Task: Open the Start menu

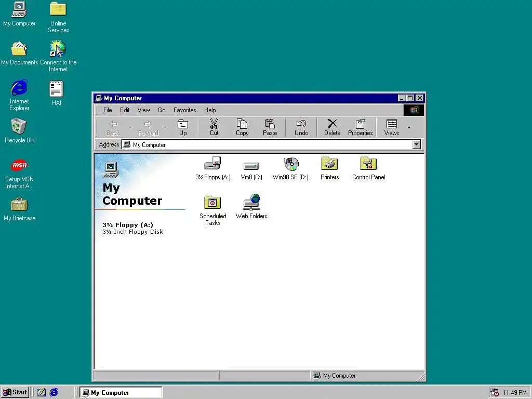Action: (15, 392)
